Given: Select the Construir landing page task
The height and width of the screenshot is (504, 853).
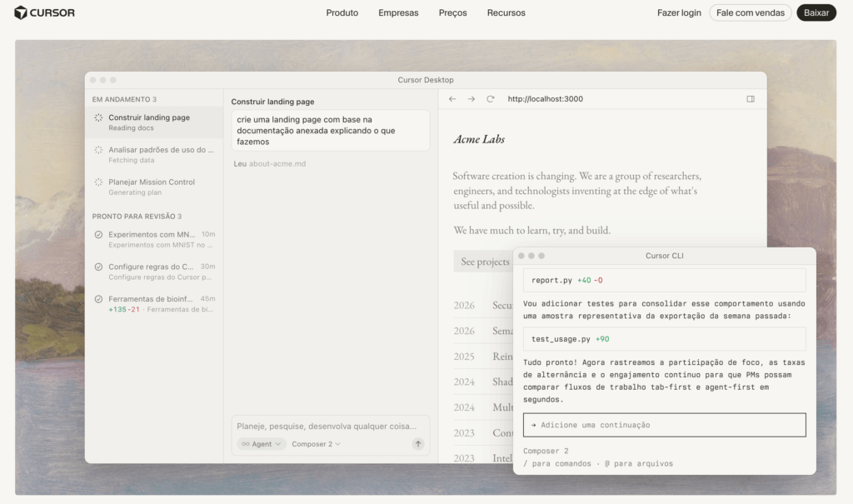Looking at the screenshot, I should [154, 122].
